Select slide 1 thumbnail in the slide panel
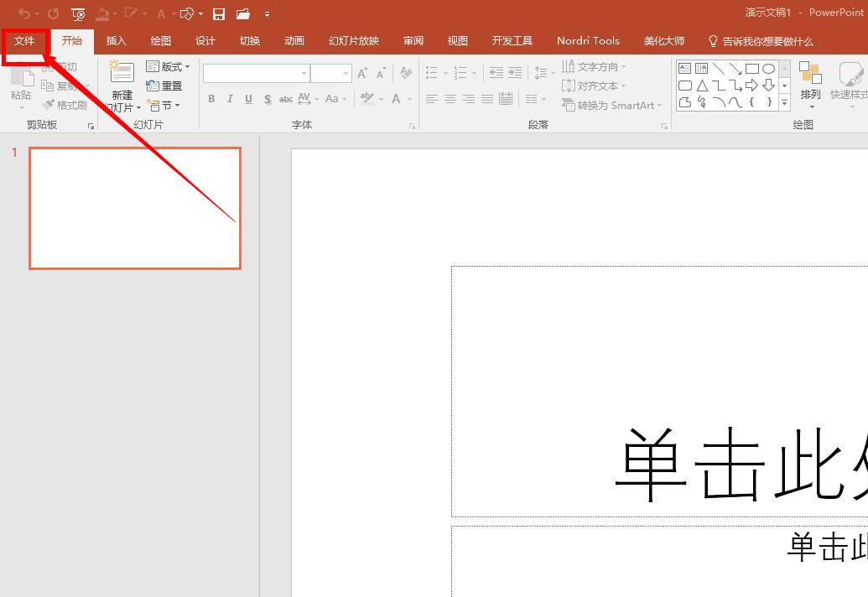868x597 pixels. tap(134, 208)
